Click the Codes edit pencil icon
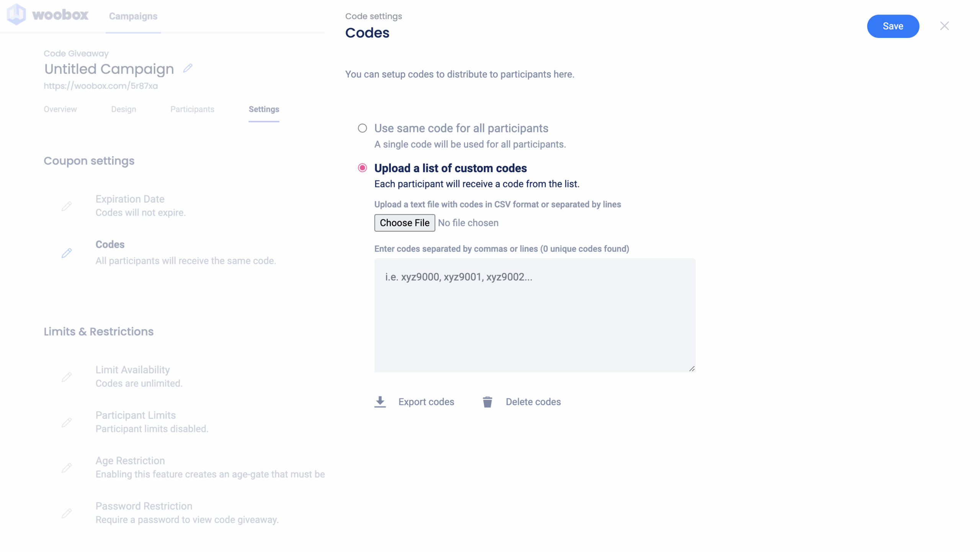980x552 pixels. coord(67,253)
